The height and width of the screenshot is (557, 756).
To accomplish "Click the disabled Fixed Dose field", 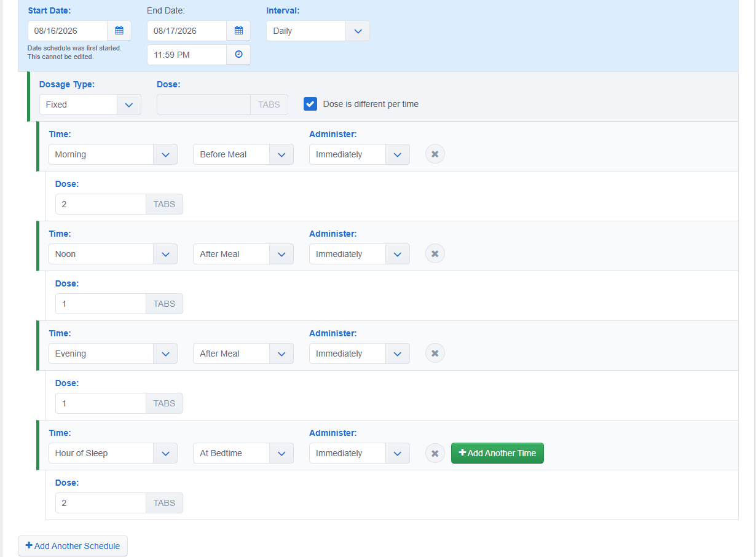I will pos(203,105).
